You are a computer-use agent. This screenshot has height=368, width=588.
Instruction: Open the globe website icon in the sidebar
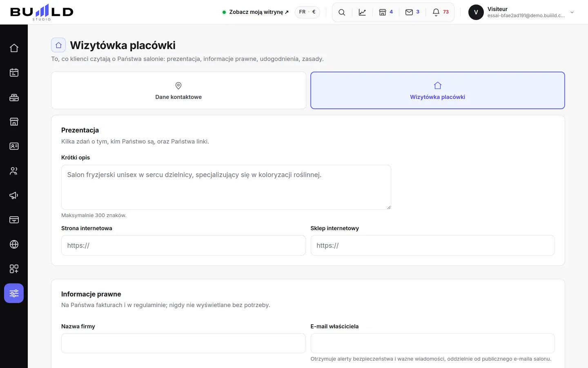[x=14, y=245]
